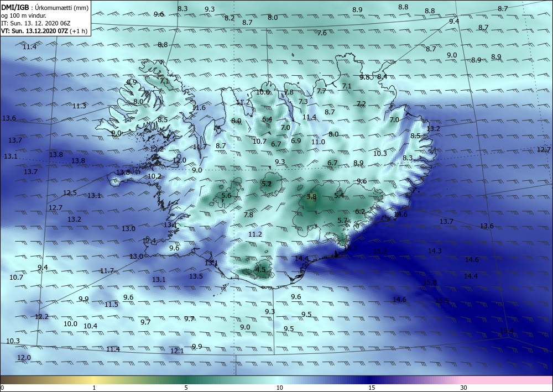The width and height of the screenshot is (553, 392).
Task: Click the 6.2 value on the map
Action: click(360, 212)
